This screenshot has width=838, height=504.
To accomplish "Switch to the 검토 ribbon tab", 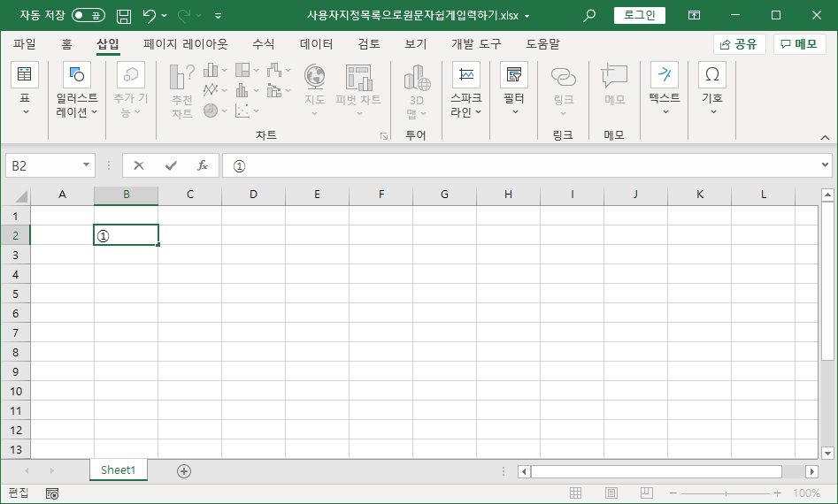I will [369, 44].
